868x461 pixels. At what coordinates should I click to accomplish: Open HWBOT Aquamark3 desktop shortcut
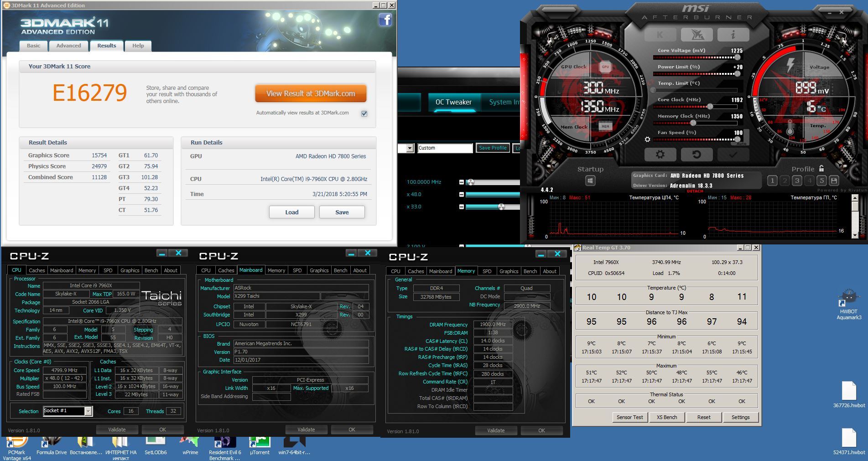tap(849, 304)
